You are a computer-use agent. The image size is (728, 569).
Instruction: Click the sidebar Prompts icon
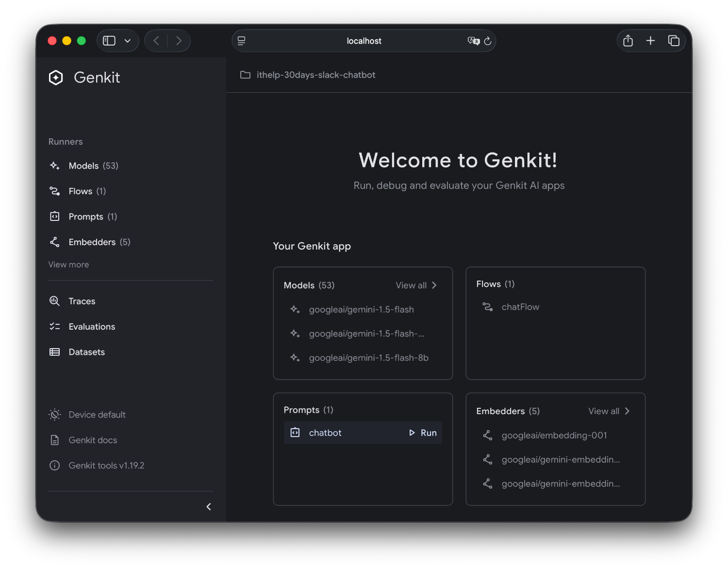tap(55, 217)
